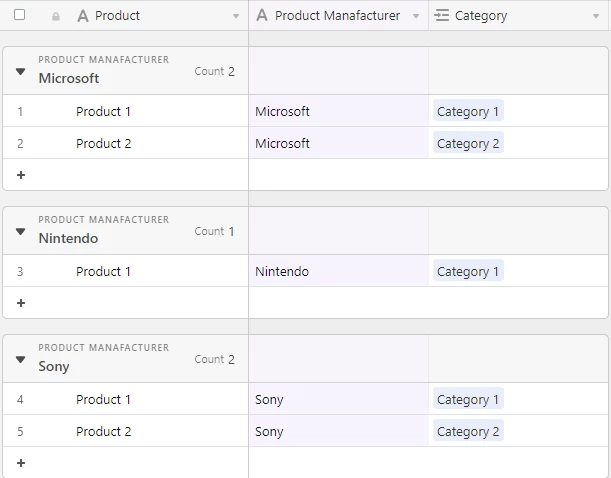Open the Product Manafacturer column dropdown arrow

[x=416, y=17]
